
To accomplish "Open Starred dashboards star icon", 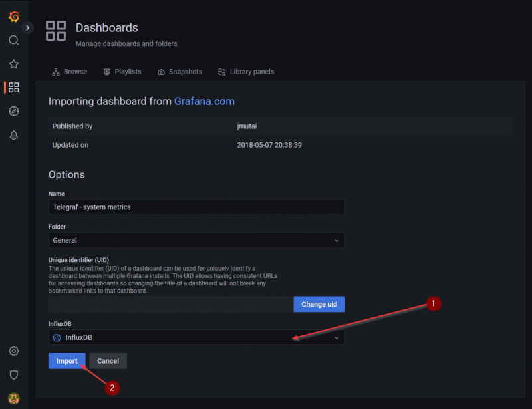I will (x=13, y=64).
